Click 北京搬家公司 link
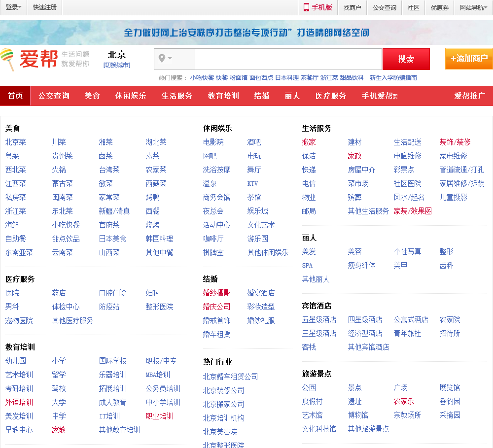Image resolution: width=493 pixels, height=448 pixels. point(223,404)
